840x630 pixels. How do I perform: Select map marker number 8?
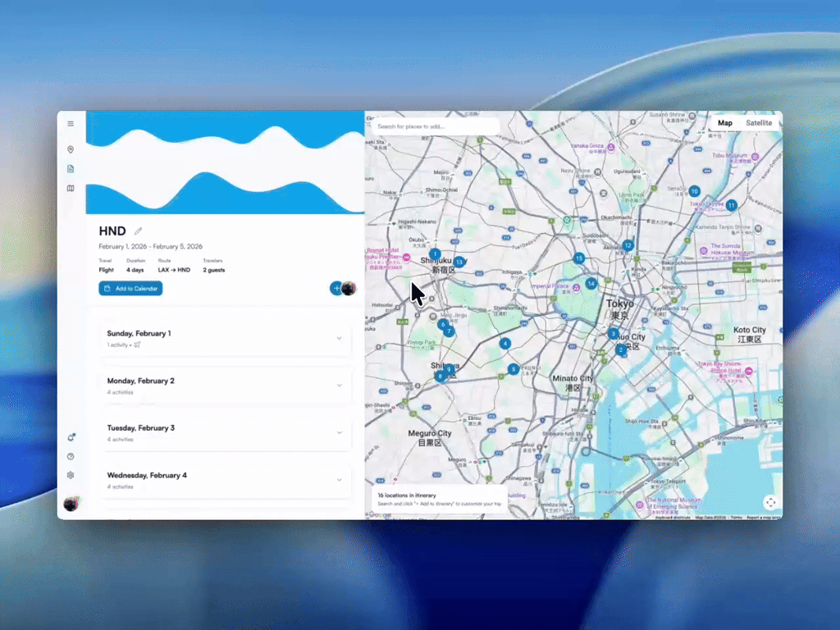pyautogui.click(x=440, y=376)
